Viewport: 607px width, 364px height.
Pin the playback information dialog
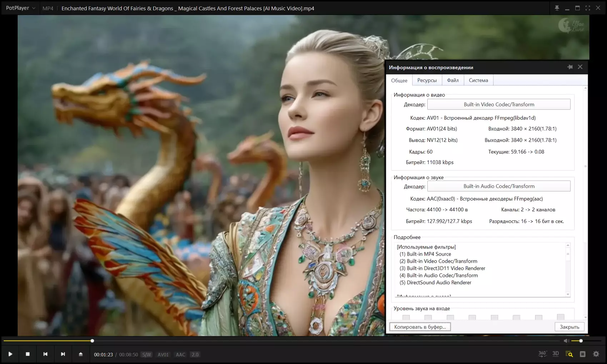pyautogui.click(x=570, y=67)
